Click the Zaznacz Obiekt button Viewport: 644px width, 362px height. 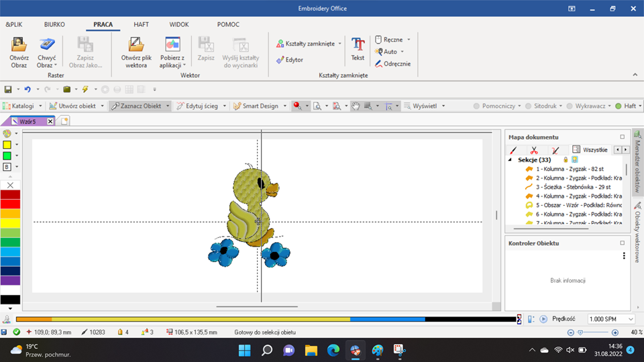click(140, 106)
